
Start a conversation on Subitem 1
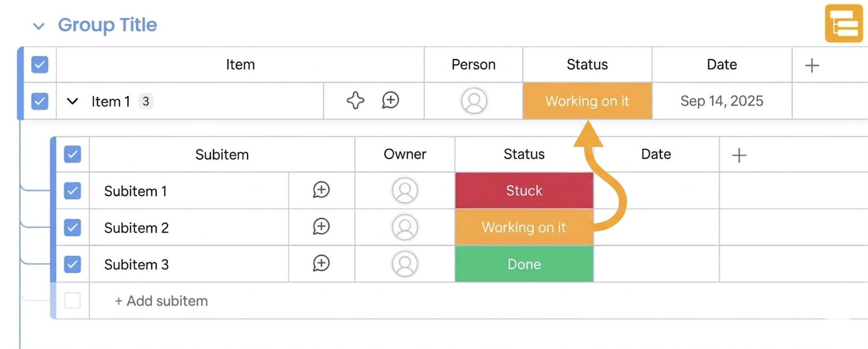[x=321, y=190]
